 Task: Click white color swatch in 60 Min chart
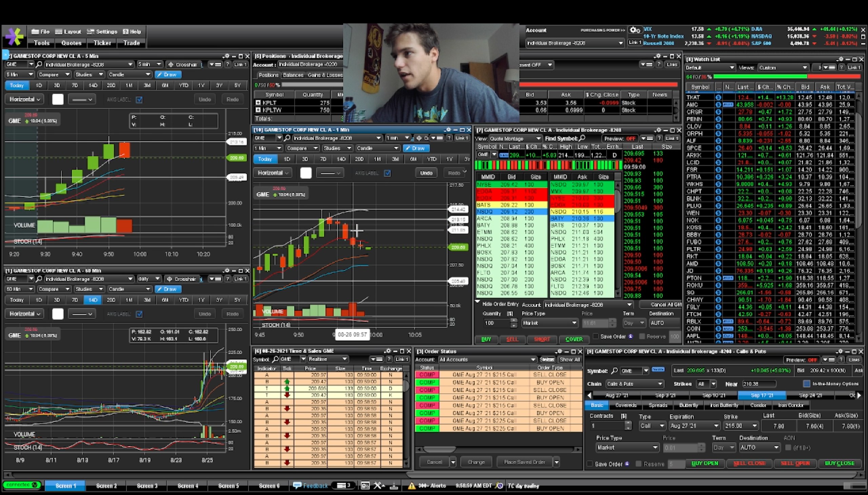58,314
